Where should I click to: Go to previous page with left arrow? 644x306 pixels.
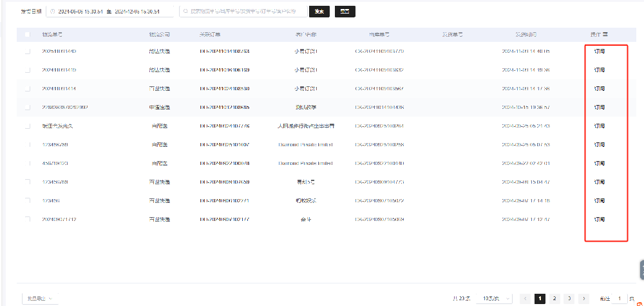pyautogui.click(x=525, y=298)
